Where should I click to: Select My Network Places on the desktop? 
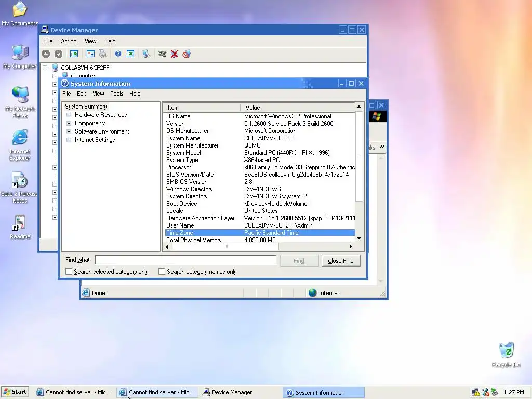click(20, 102)
